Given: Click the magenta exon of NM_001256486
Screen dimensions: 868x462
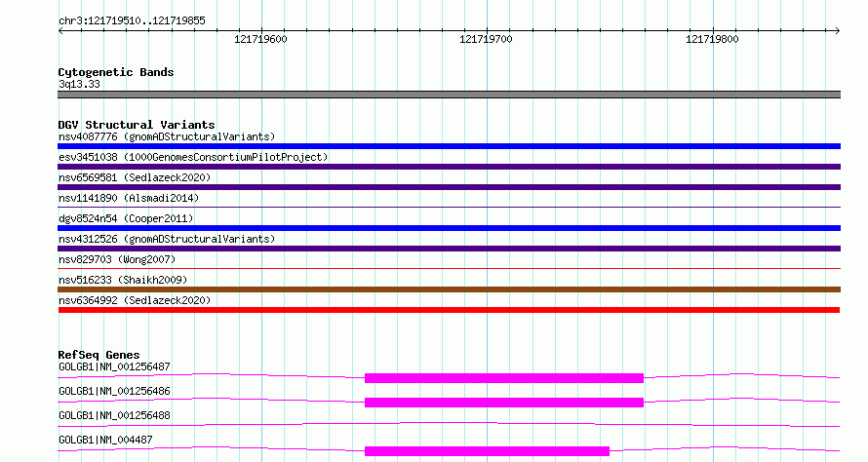Looking at the screenshot, I should click(504, 403).
